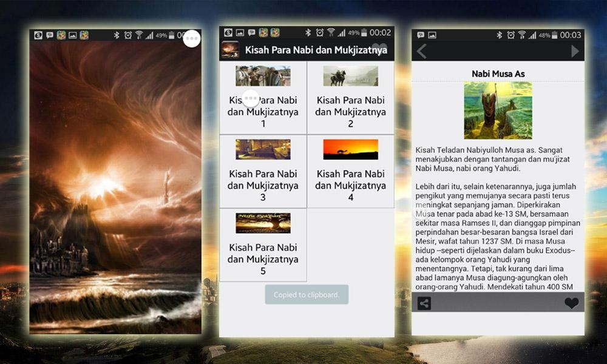Favorite Nabi Musa As with the bottom heart icon

click(x=571, y=303)
